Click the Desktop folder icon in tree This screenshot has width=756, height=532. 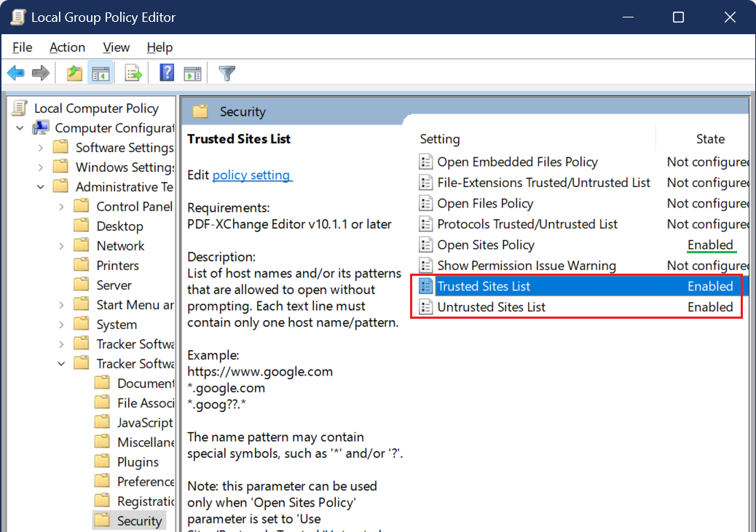[81, 225]
